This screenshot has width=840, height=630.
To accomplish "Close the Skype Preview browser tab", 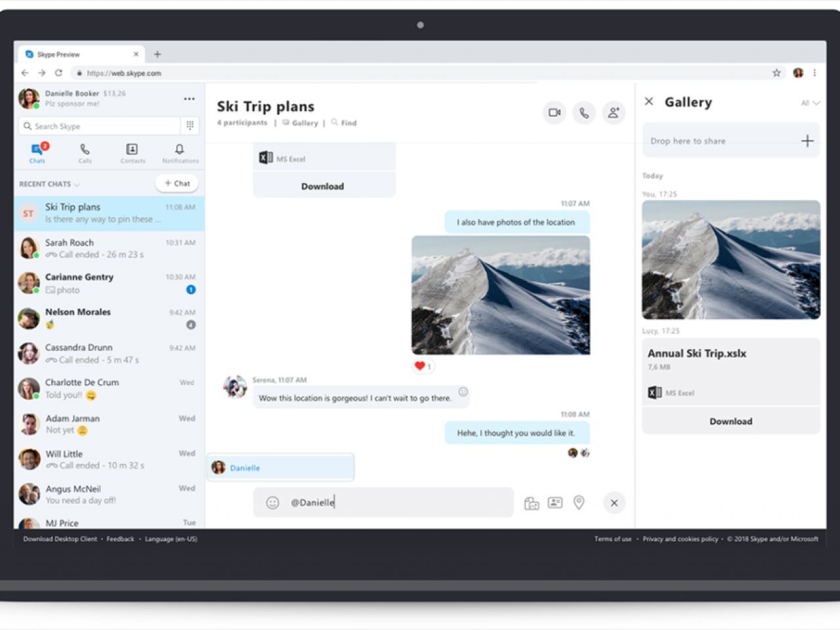I will [136, 54].
